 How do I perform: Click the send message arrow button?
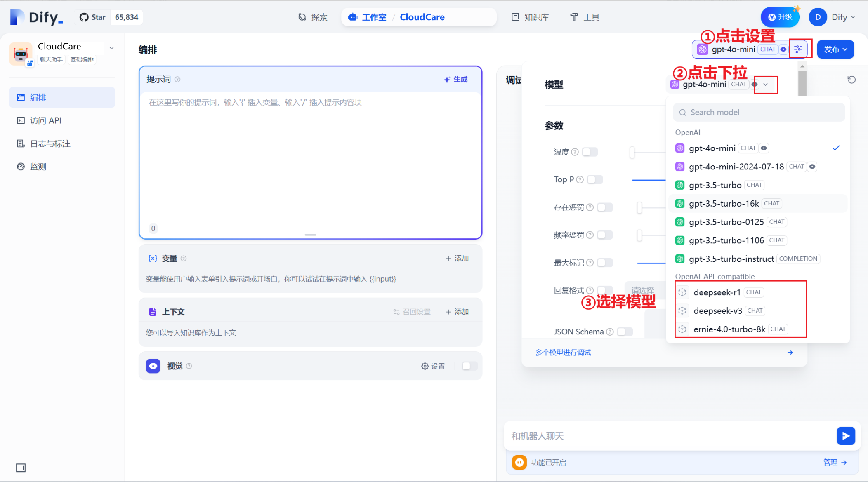coord(846,436)
